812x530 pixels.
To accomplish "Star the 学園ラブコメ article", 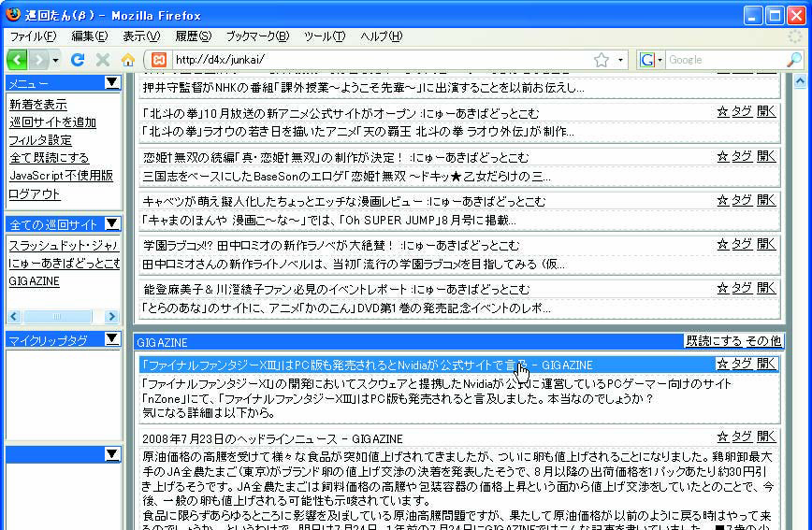I will pyautogui.click(x=722, y=244).
